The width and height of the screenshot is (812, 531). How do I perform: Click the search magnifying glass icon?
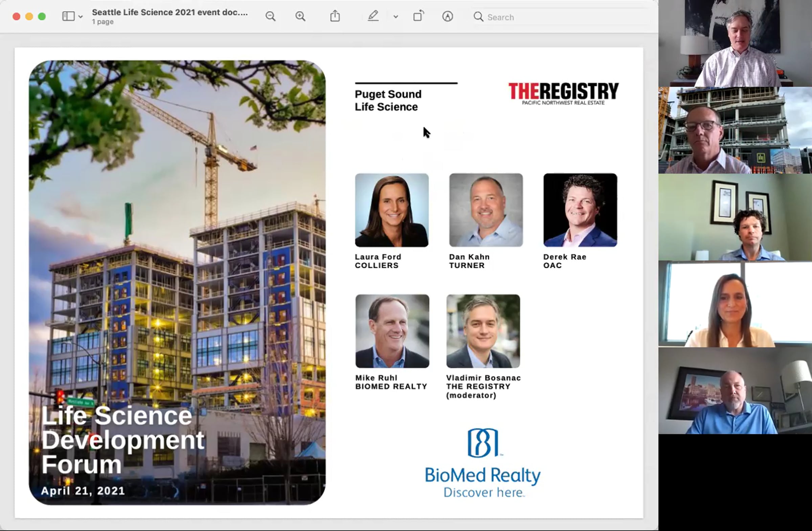[478, 17]
